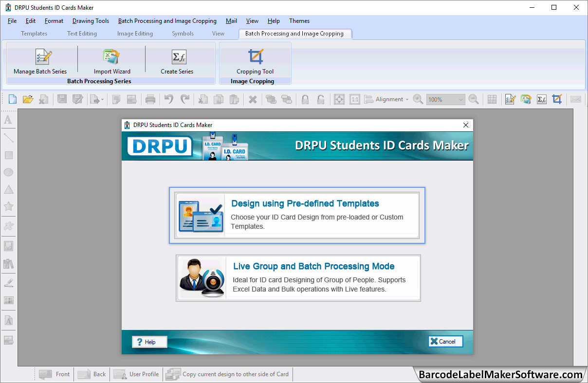The width and height of the screenshot is (588, 383).
Task: Select the signature pen tool in sidebar
Action: [x=8, y=283]
